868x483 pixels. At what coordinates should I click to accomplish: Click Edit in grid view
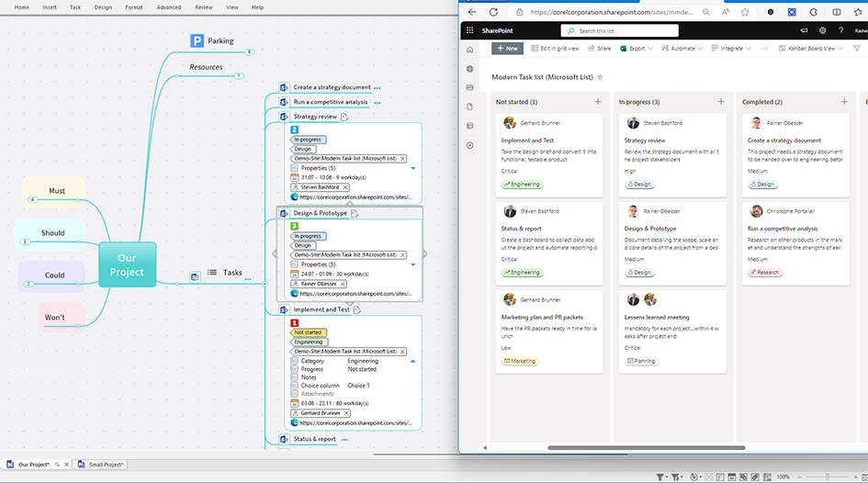coord(555,48)
